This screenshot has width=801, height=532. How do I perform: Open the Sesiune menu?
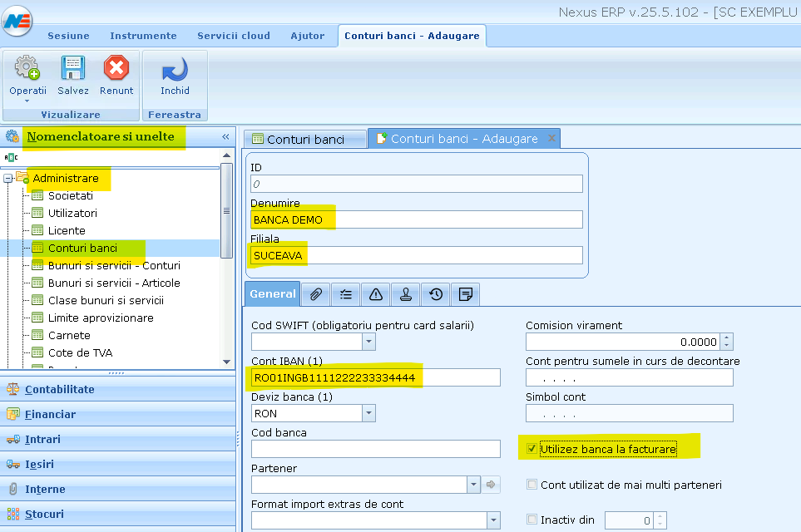[68, 36]
